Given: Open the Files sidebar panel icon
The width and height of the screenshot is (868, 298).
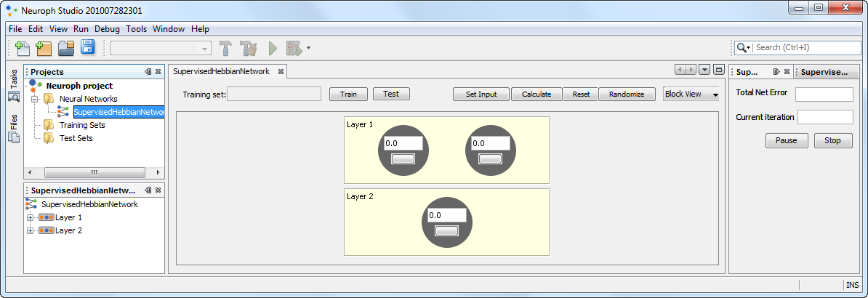Looking at the screenshot, I should click(14, 129).
